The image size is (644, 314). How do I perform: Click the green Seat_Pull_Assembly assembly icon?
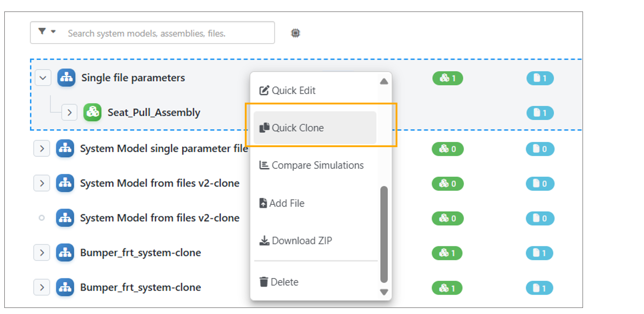click(x=93, y=112)
